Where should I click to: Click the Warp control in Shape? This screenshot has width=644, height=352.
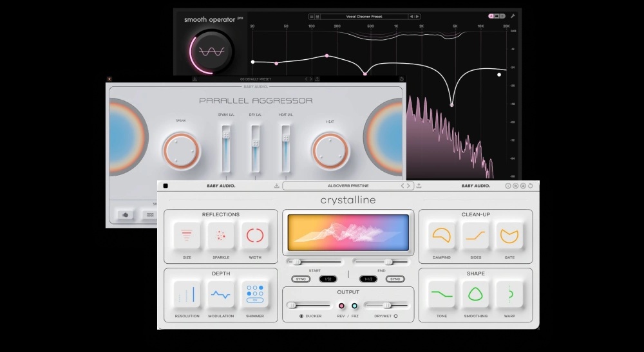click(509, 294)
